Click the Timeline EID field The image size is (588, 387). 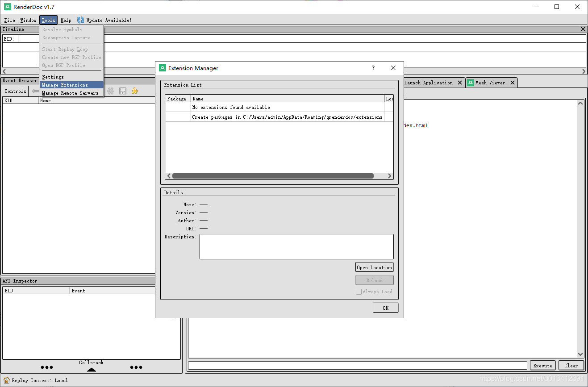coord(10,39)
